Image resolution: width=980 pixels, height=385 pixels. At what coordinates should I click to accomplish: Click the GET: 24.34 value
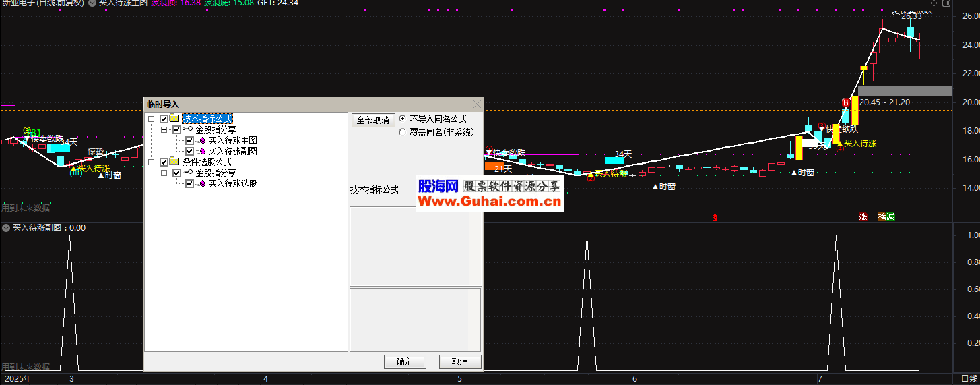coord(278,3)
